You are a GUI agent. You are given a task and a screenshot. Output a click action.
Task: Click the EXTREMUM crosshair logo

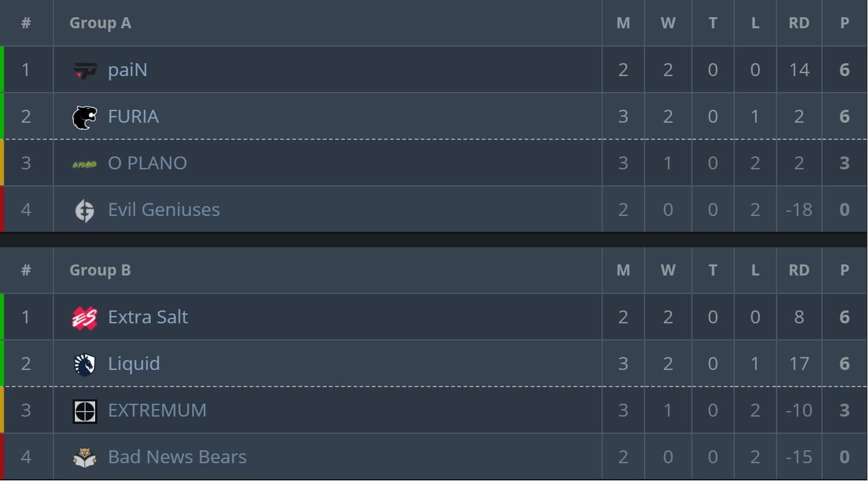click(x=85, y=411)
